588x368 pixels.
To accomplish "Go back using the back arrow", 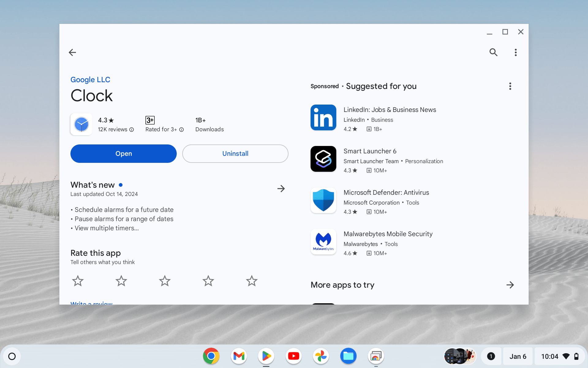I will pyautogui.click(x=72, y=52).
